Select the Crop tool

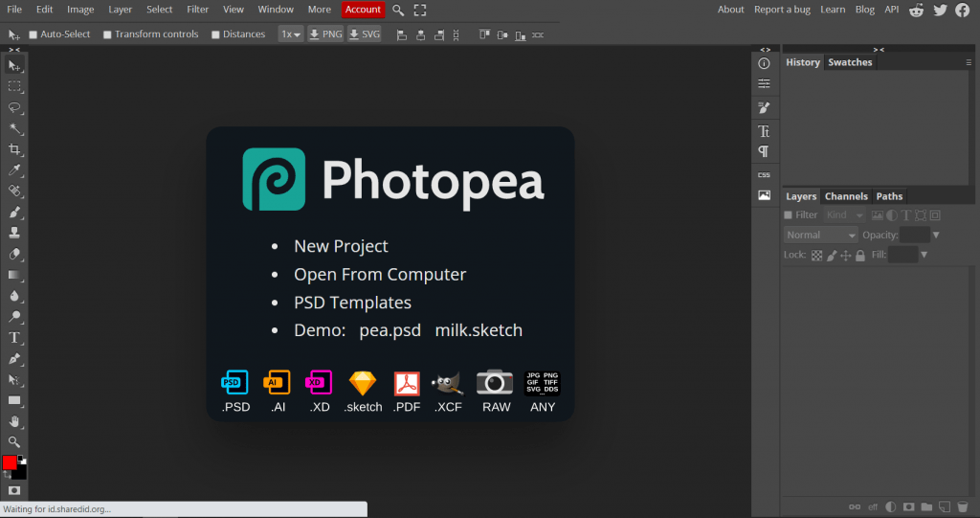coord(14,149)
